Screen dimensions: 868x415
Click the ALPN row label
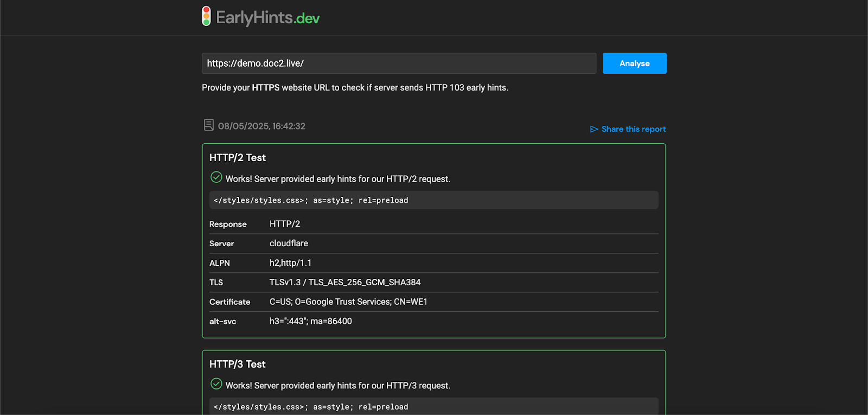220,263
